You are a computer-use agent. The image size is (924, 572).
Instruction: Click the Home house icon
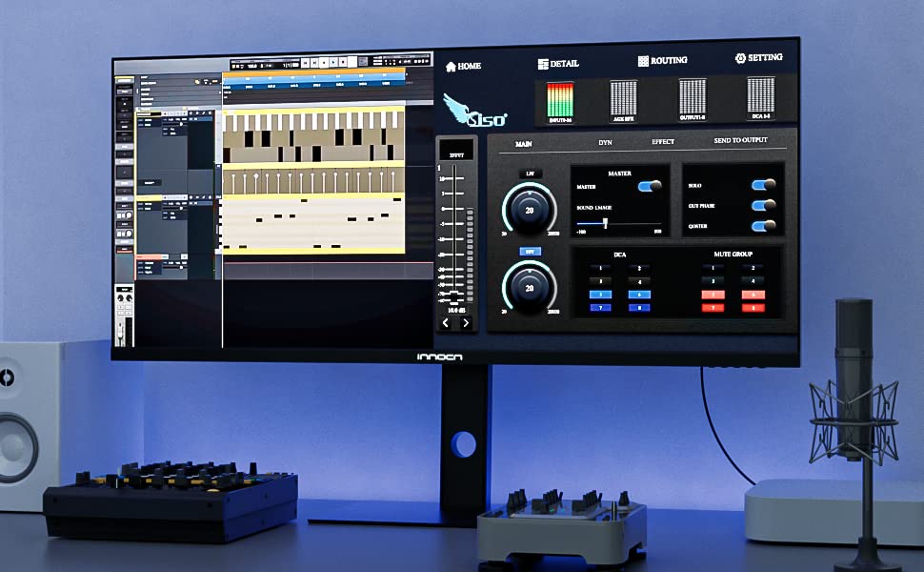452,67
